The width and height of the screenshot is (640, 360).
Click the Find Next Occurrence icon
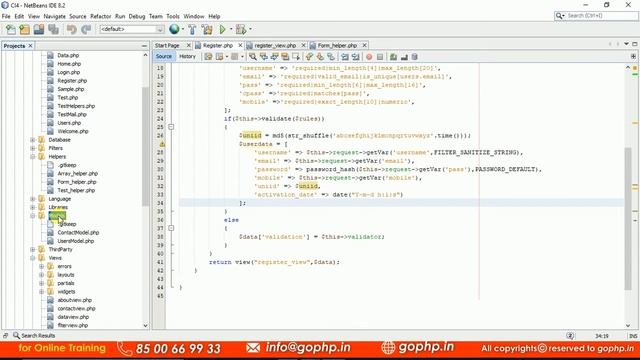point(274,57)
